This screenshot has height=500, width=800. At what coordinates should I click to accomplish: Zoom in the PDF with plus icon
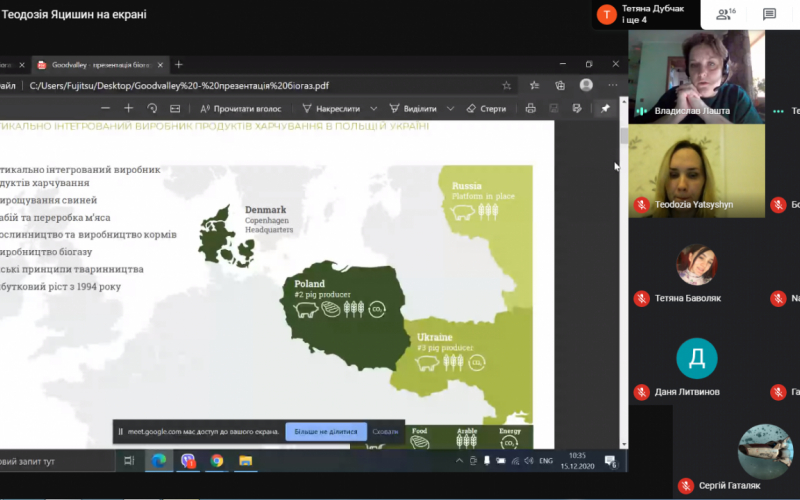(129, 108)
